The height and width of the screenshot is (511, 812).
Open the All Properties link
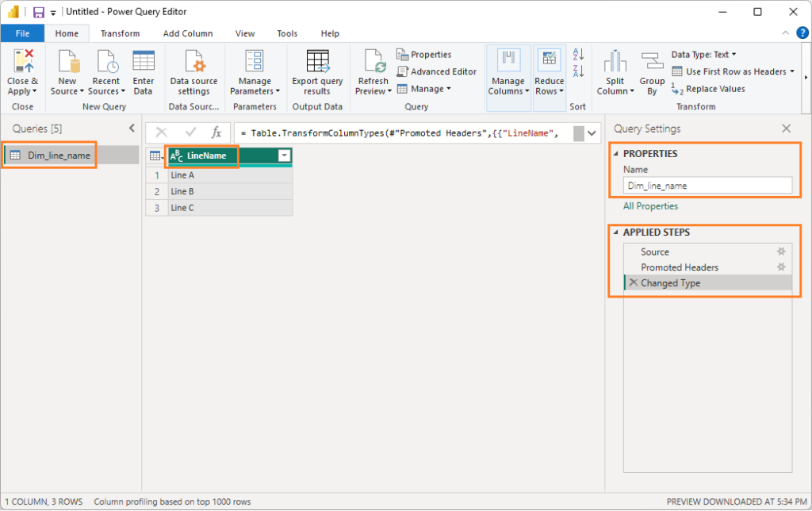650,206
